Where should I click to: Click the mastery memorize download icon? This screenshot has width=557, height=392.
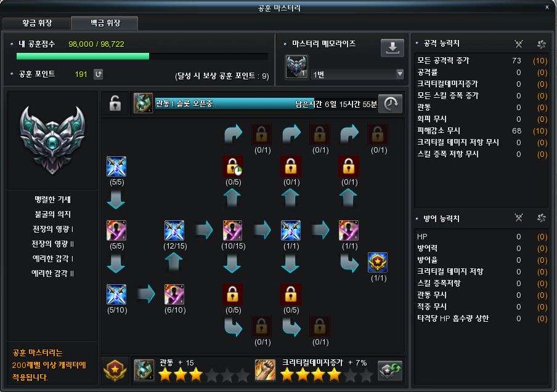pos(392,48)
